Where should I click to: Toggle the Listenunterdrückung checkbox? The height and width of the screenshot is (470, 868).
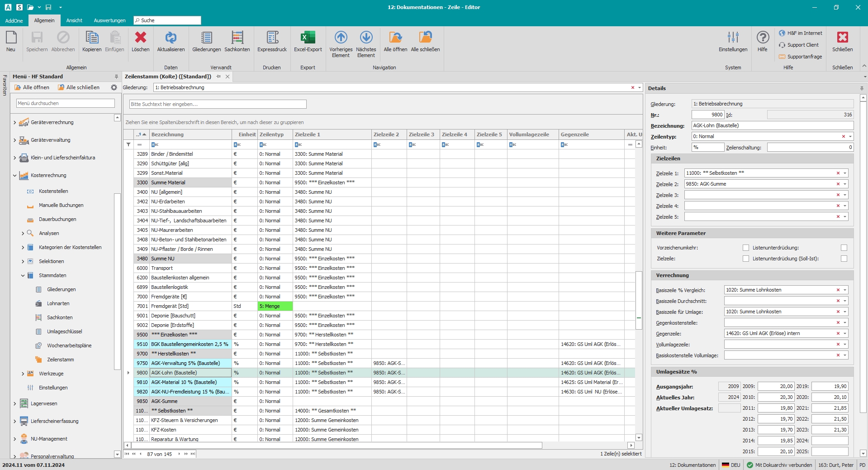pyautogui.click(x=844, y=248)
